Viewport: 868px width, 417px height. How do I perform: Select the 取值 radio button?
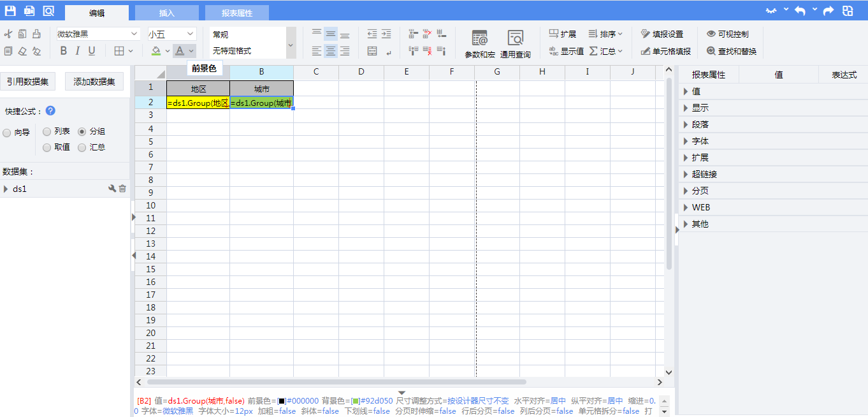tap(47, 147)
